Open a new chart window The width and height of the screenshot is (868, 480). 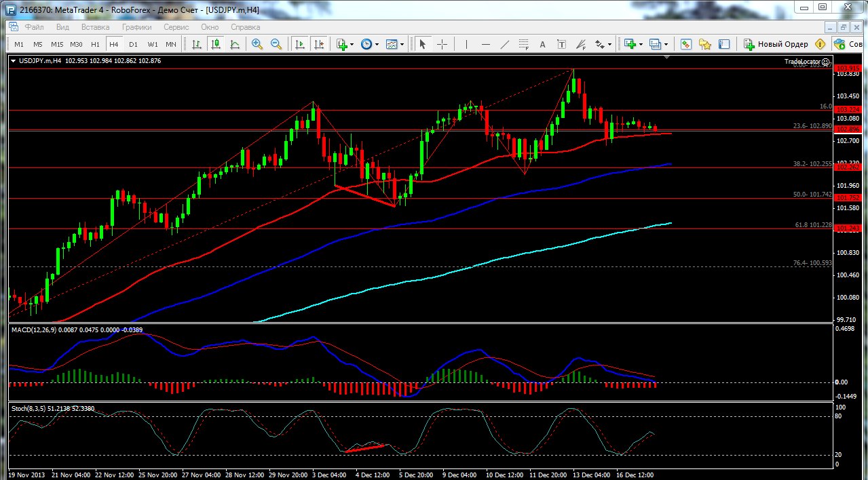click(x=630, y=44)
